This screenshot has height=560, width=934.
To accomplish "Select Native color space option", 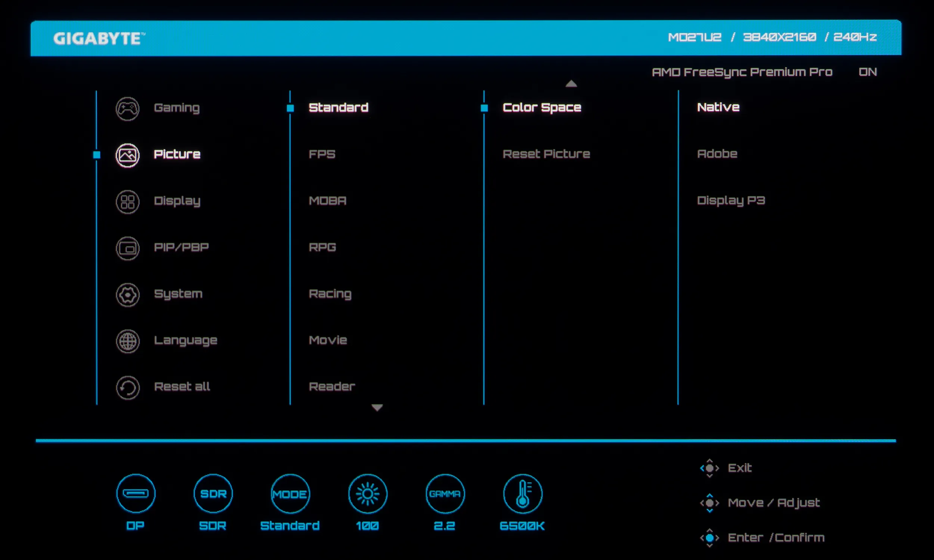I will [718, 108].
